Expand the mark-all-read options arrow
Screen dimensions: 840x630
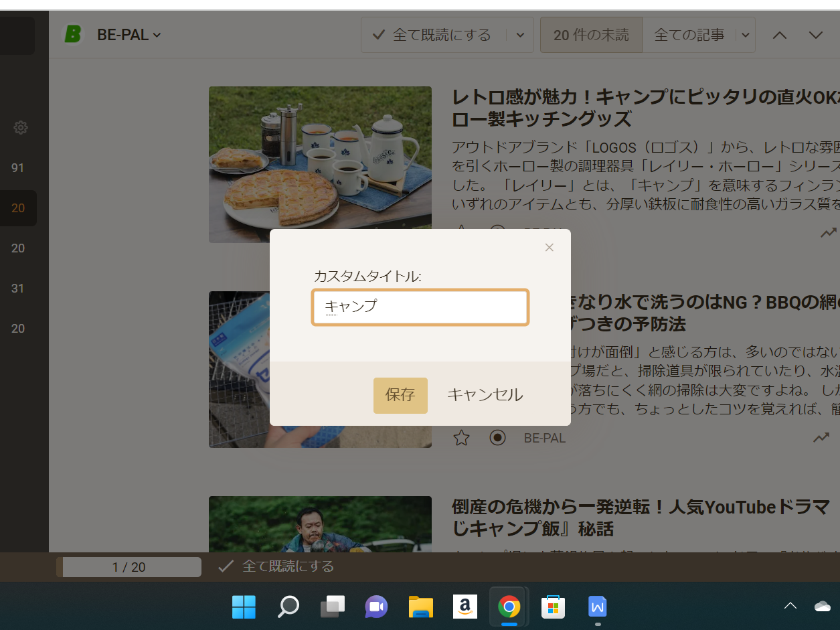point(521,35)
